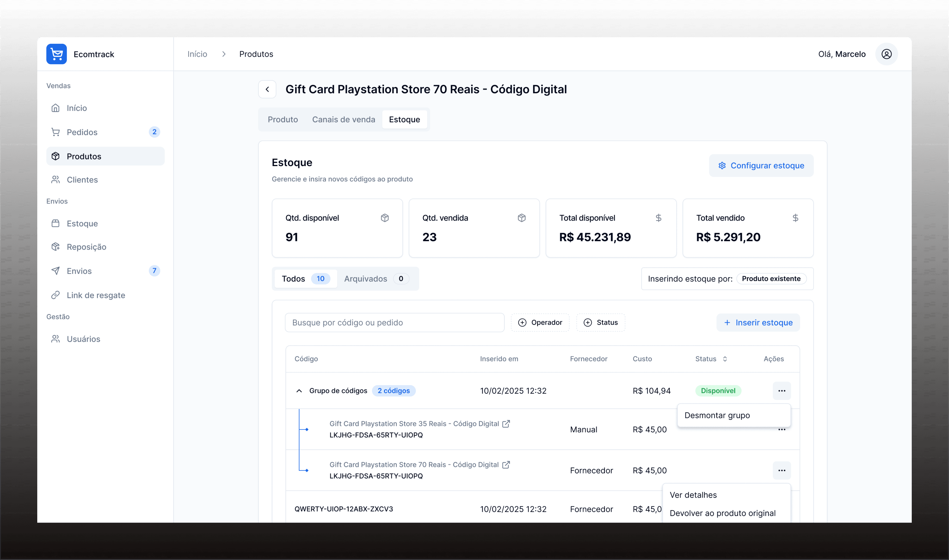Choose Desmontar grupo from the menu
This screenshot has width=949, height=560.
coord(717,415)
